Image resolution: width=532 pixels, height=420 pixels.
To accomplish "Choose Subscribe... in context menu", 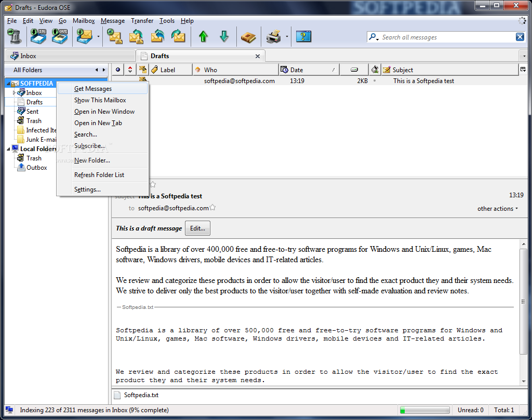I will [102, 146].
